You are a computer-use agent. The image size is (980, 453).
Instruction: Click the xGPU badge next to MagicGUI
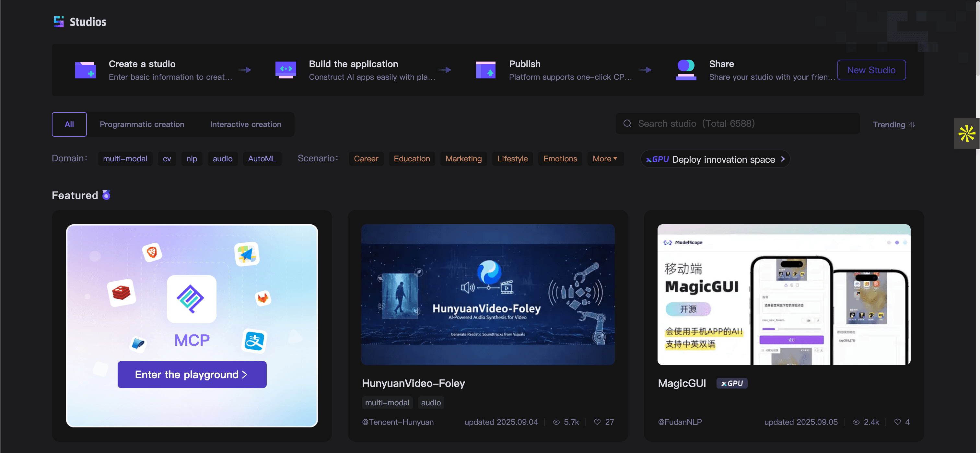coord(731,383)
